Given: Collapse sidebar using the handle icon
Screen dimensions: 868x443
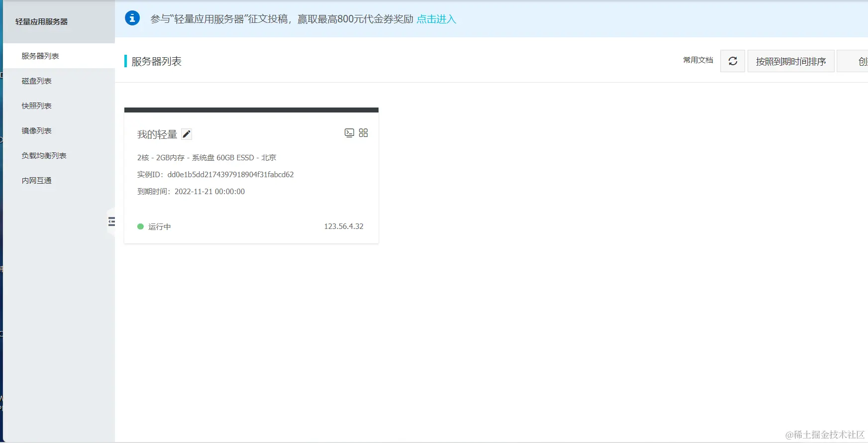Looking at the screenshot, I should (x=111, y=221).
